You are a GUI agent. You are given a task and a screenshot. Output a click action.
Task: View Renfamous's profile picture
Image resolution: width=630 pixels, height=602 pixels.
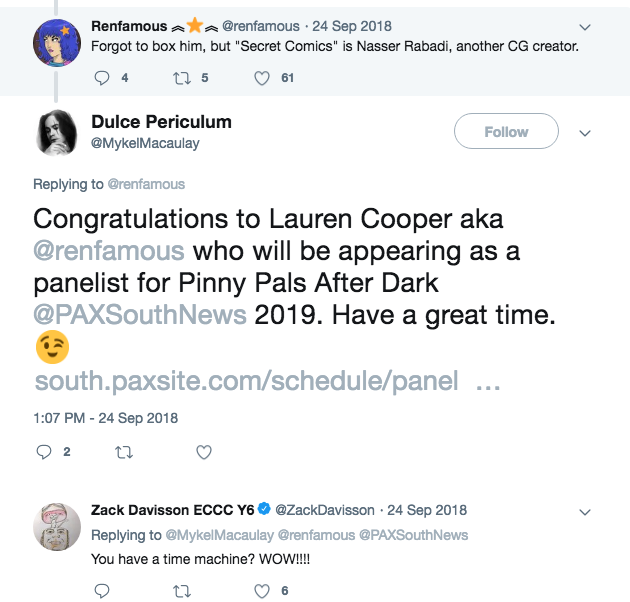point(57,43)
